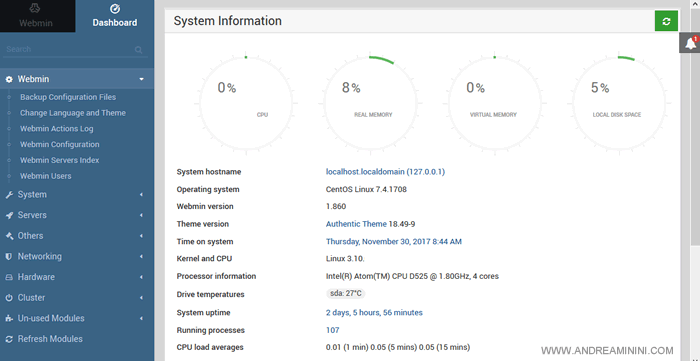This screenshot has height=361, width=700.
Task: Click the search magnifier icon
Action: (139, 50)
